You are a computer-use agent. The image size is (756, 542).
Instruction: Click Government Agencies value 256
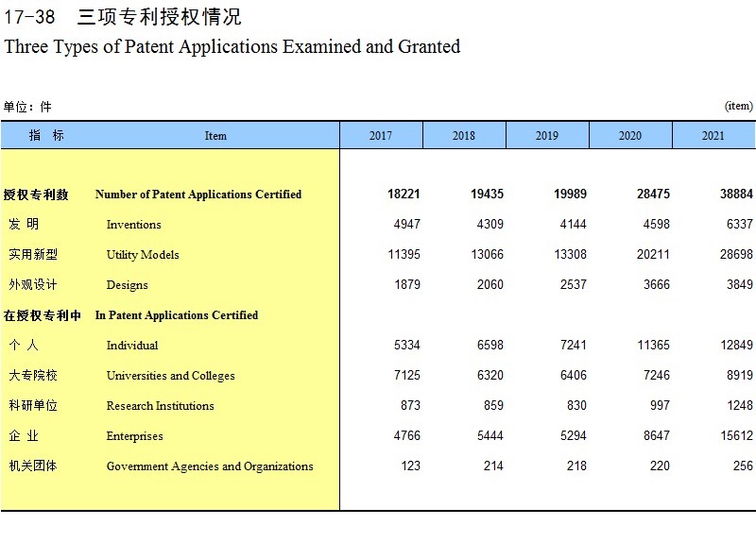pyautogui.click(x=743, y=466)
